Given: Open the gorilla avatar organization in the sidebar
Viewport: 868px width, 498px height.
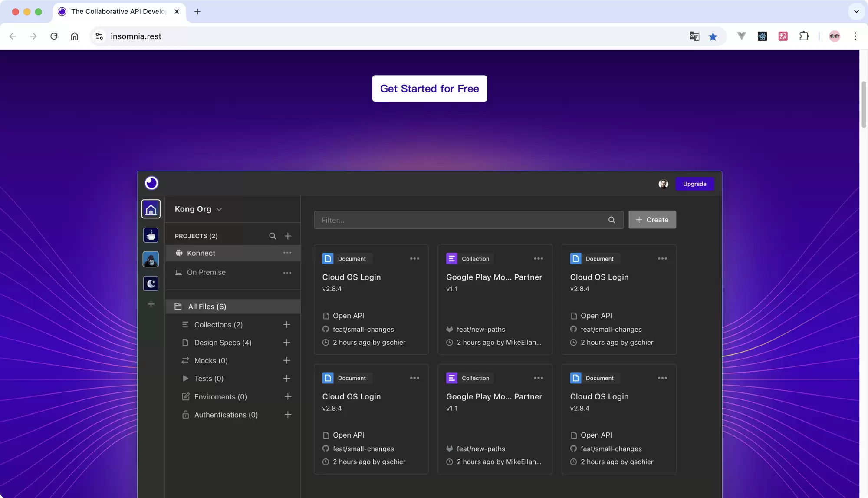Looking at the screenshot, I should coord(151,260).
